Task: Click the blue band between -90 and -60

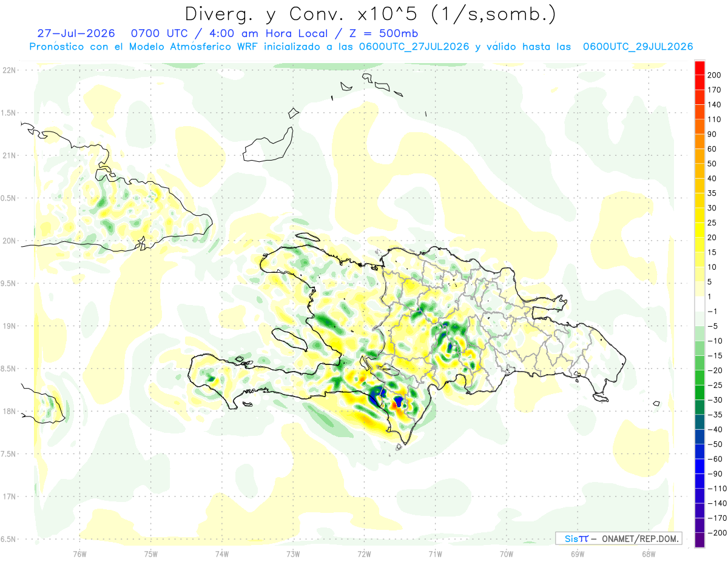Action: pyautogui.click(x=700, y=466)
